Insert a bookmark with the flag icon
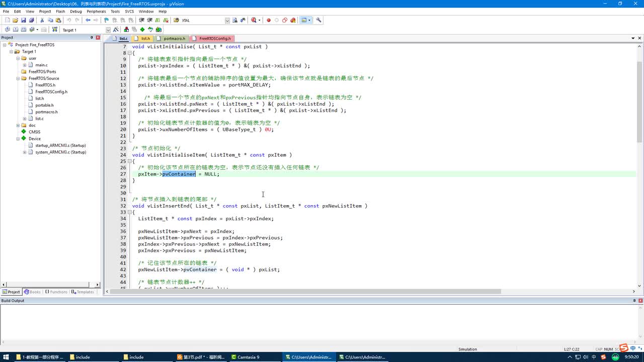Image resolution: width=644 pixels, height=362 pixels. [x=107, y=20]
